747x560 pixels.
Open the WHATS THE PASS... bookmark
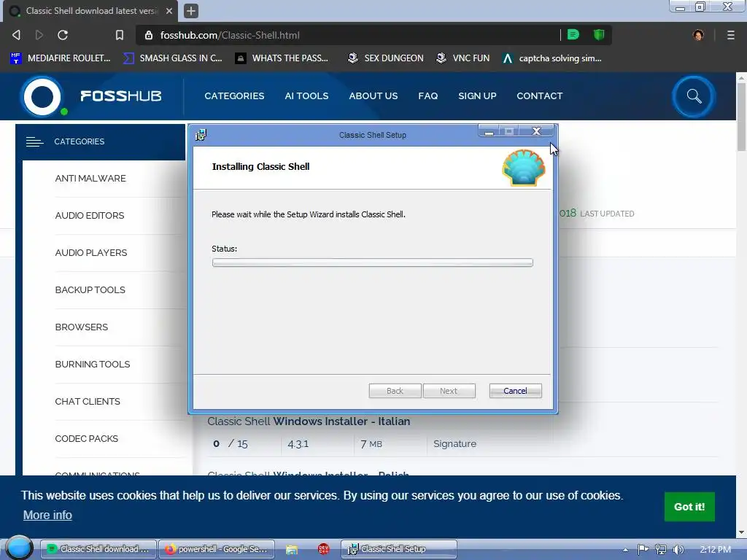pos(282,58)
